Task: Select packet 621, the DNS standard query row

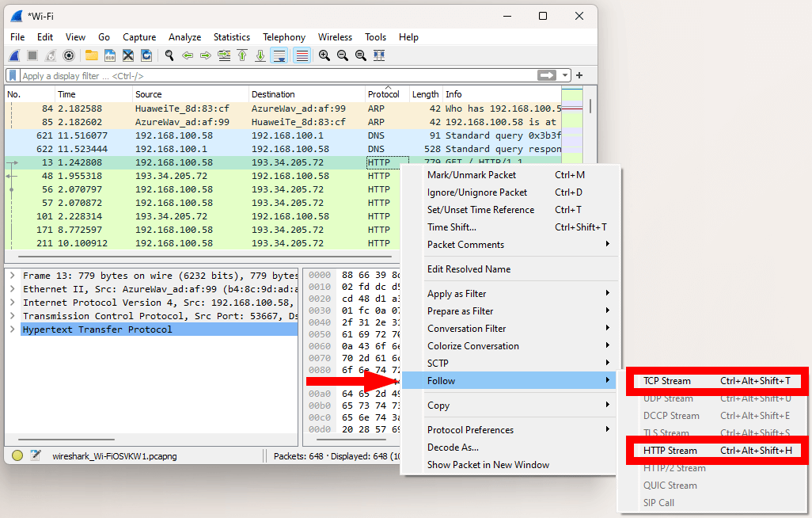Action: coord(283,135)
